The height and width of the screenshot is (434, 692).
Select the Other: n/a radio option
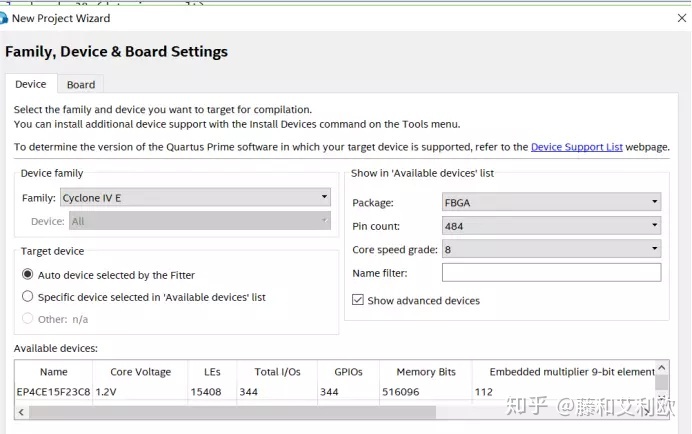[27, 319]
